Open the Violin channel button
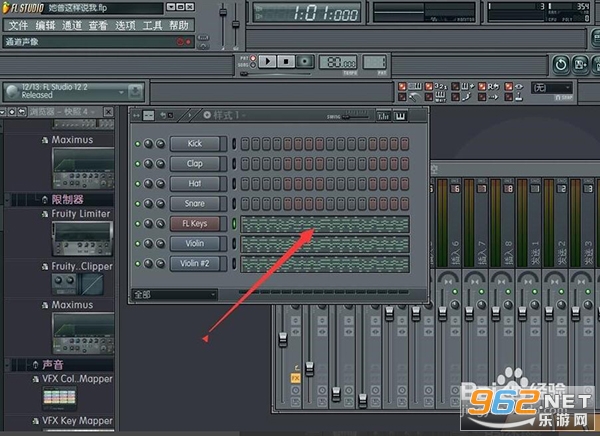Viewport: 600px width, 436px height. [195, 243]
